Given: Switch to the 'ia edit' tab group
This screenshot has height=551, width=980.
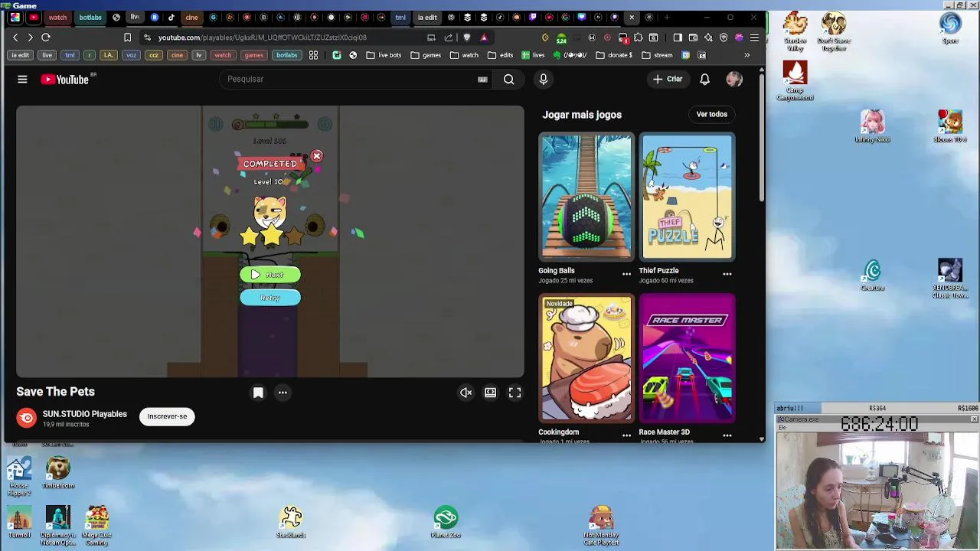Looking at the screenshot, I should click(427, 17).
